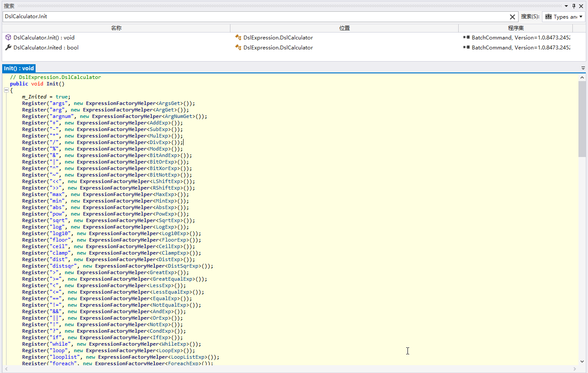Click class icon in second result location
Image resolution: width=588 pixels, height=373 pixels.
tap(238, 48)
